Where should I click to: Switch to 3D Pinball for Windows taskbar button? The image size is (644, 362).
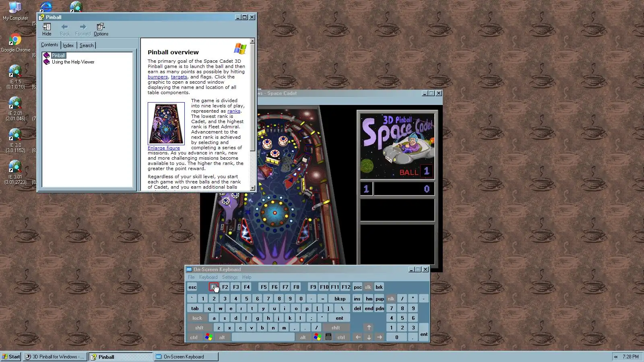[x=55, y=357]
